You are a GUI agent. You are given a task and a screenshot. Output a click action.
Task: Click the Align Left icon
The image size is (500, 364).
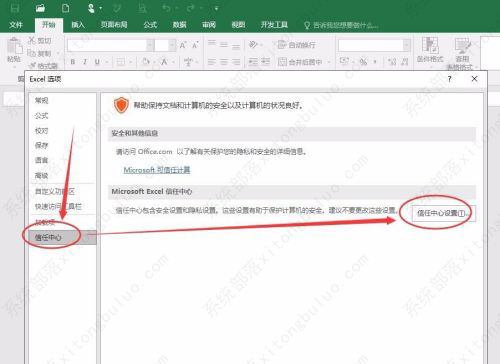(212, 62)
